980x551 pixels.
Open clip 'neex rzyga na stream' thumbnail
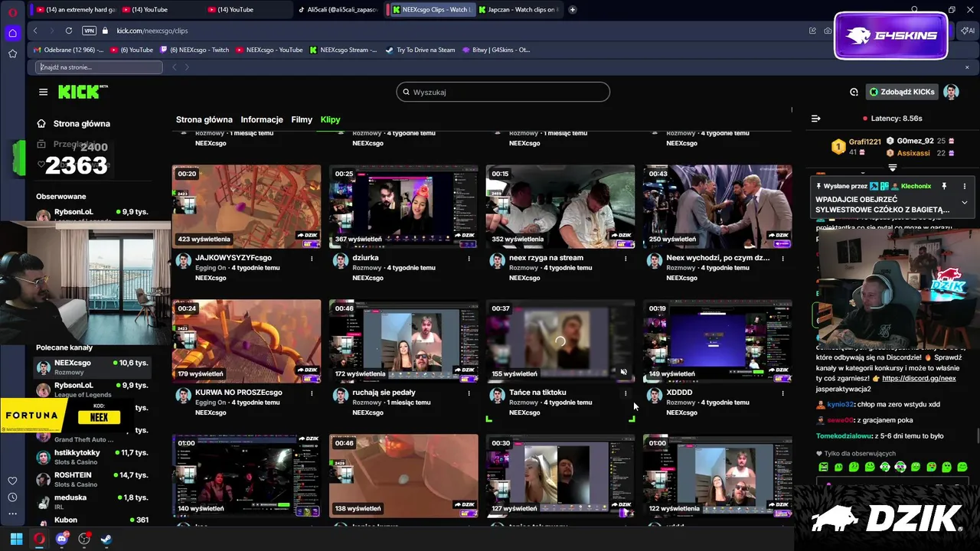560,207
